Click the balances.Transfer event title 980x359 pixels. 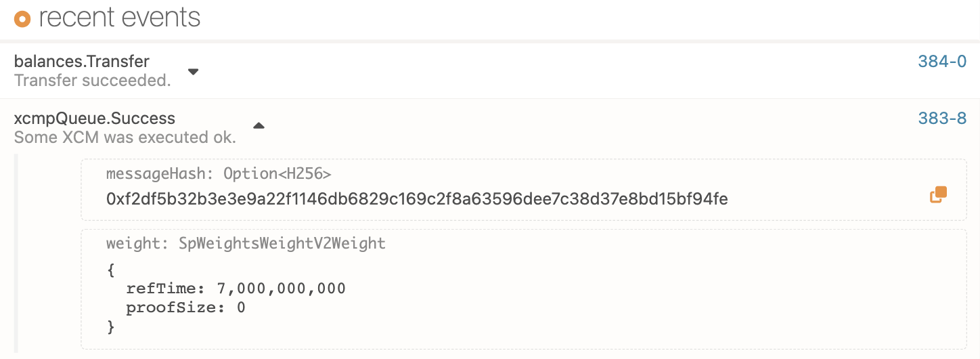coord(82,62)
